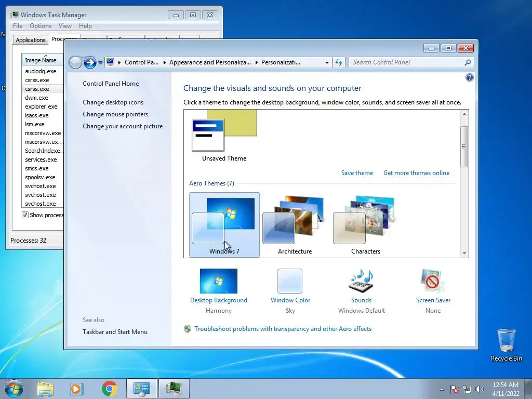
Task: Open Sounds settings icon
Action: click(x=361, y=281)
